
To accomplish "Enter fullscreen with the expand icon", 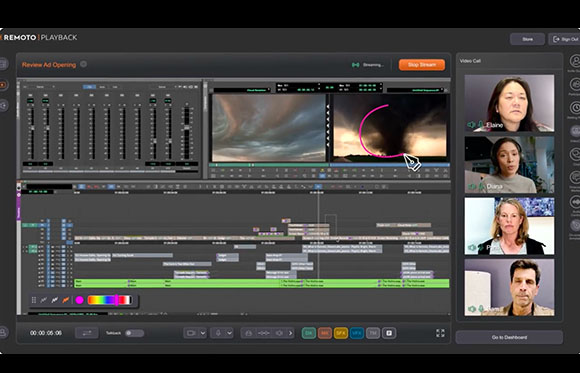I will click(440, 333).
